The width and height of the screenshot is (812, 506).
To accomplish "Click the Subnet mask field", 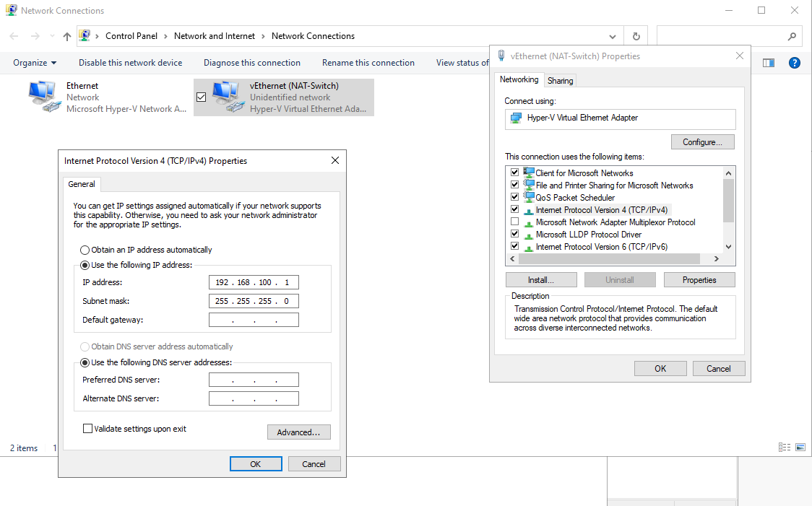I will tap(254, 300).
